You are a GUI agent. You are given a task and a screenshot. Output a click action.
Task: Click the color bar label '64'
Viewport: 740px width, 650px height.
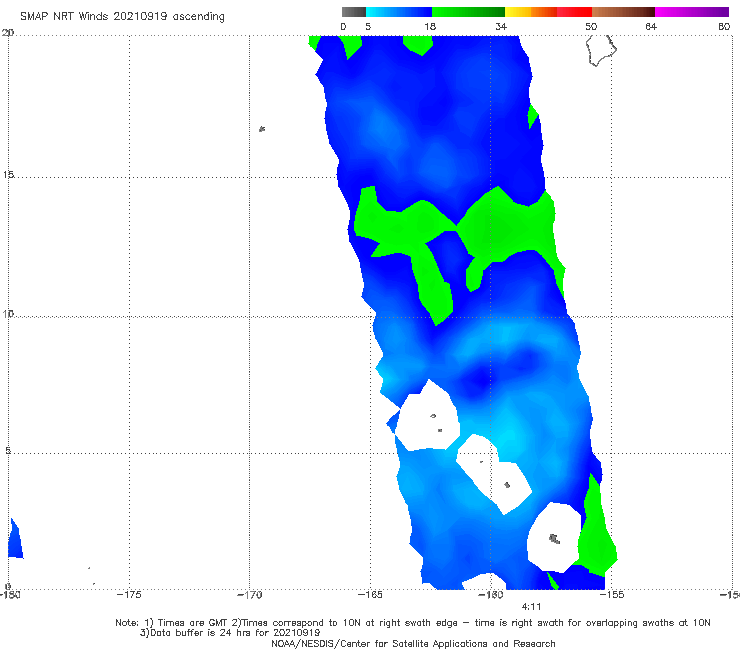tap(651, 26)
